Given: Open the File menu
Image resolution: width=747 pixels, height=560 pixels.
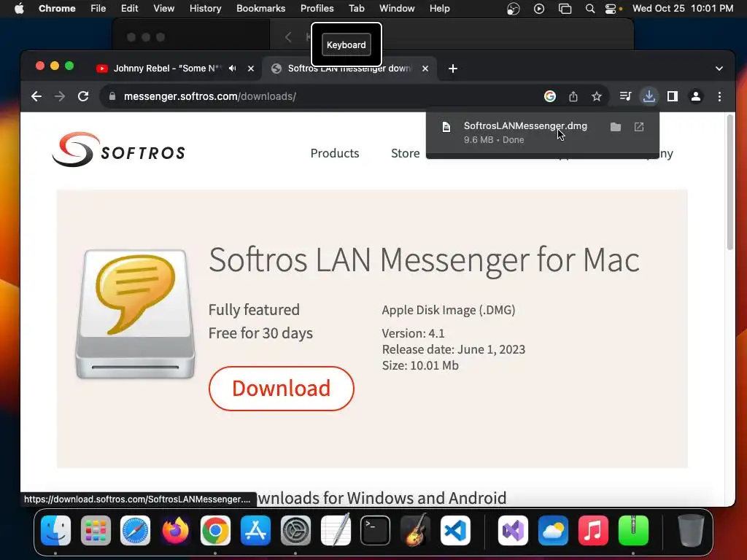Looking at the screenshot, I should tap(98, 9).
